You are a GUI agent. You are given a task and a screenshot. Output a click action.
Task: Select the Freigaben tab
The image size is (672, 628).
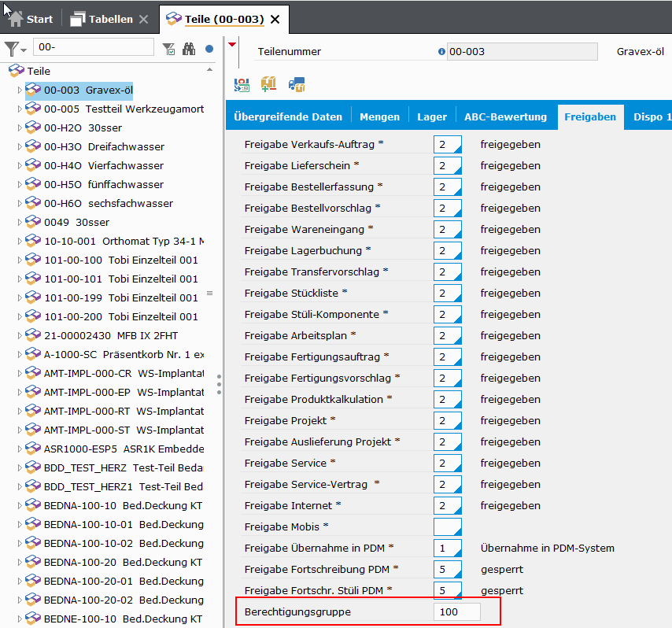[590, 116]
